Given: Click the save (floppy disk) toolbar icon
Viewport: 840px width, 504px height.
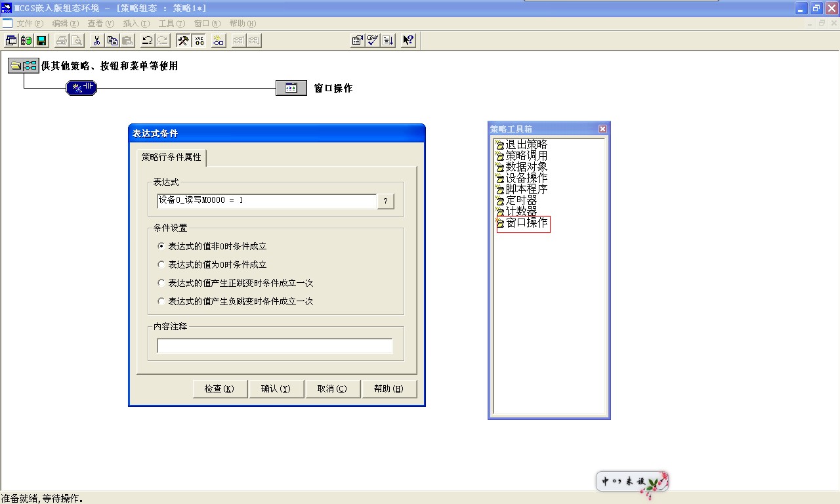Looking at the screenshot, I should point(41,41).
